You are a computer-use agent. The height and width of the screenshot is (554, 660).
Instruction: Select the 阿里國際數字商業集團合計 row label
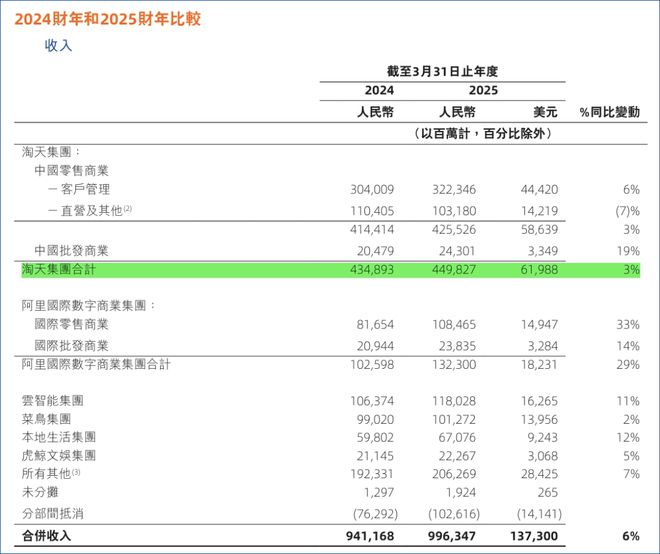point(96,364)
